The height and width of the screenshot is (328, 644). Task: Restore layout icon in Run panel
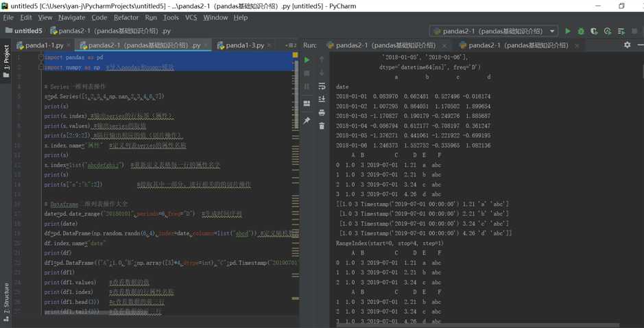(x=307, y=104)
